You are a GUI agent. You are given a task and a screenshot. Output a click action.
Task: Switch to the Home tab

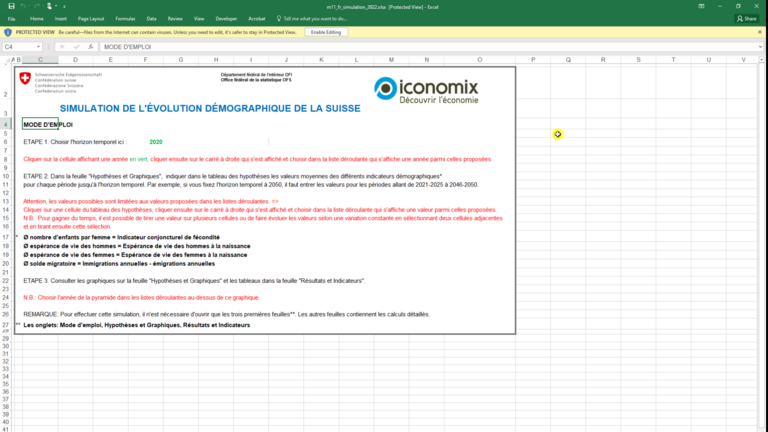coord(37,19)
